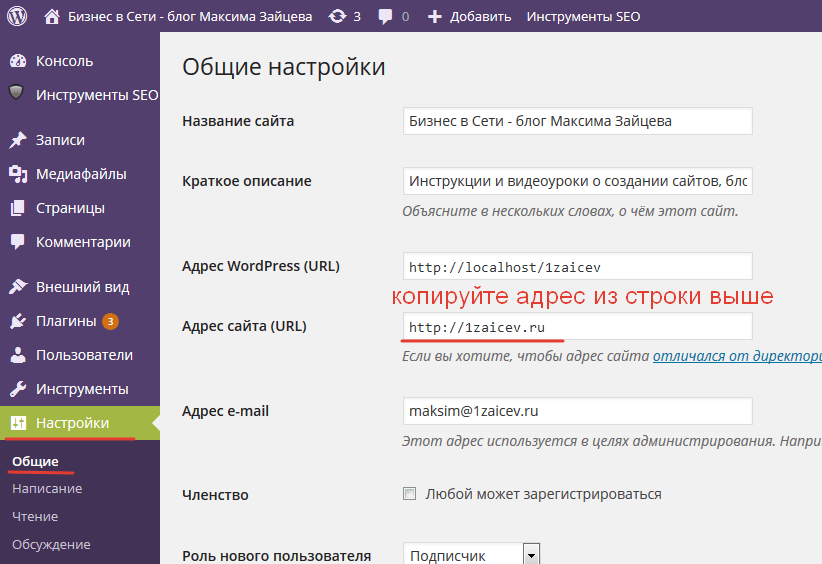
Task: Open Инструменты SEO in the top admin bar
Action: click(583, 16)
